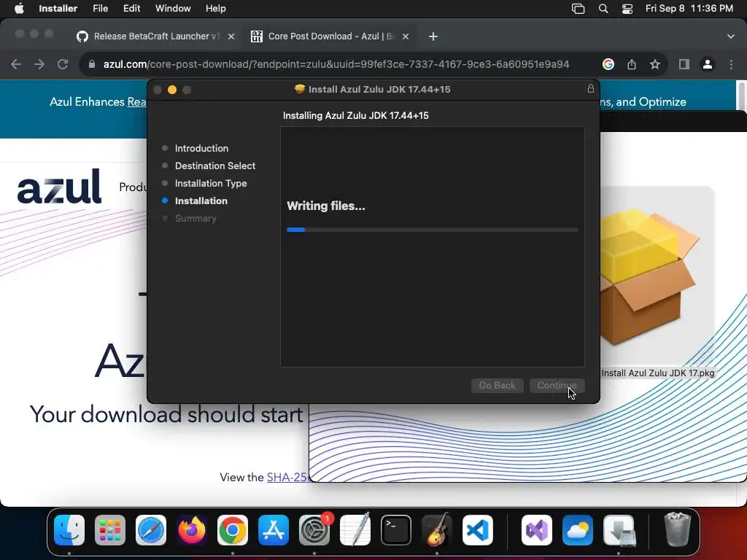Click the azul logo on webpage
This screenshot has height=560, width=747.
click(59, 187)
